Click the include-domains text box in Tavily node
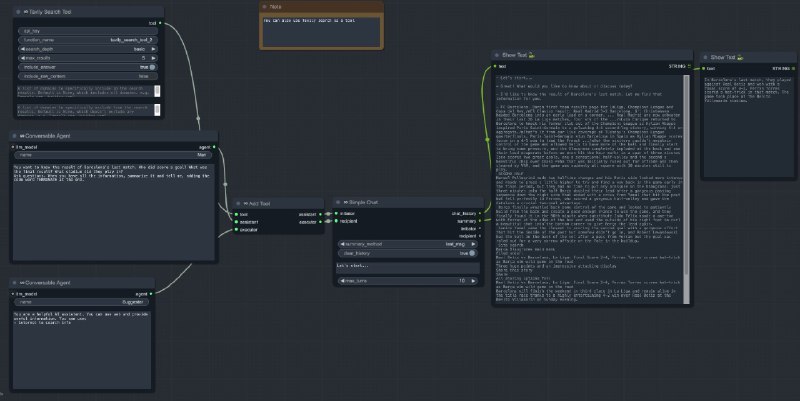Screen dimensions: 800x401 85,91
